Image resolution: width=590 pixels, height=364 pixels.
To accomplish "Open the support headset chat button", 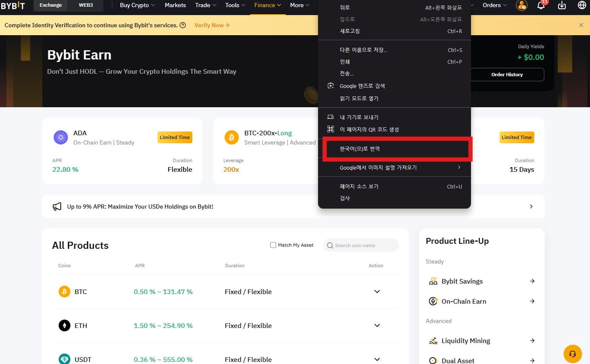I will [573, 354].
